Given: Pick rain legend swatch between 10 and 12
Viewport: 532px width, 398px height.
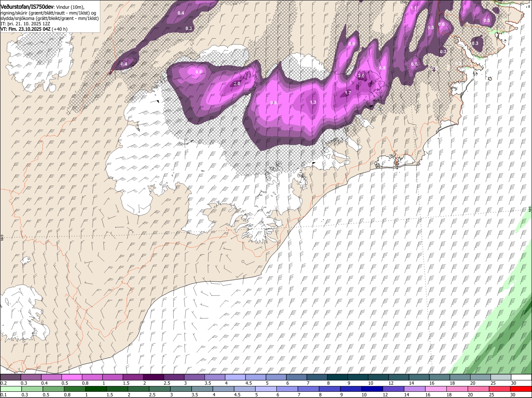Looking at the screenshot, I should point(372,389).
